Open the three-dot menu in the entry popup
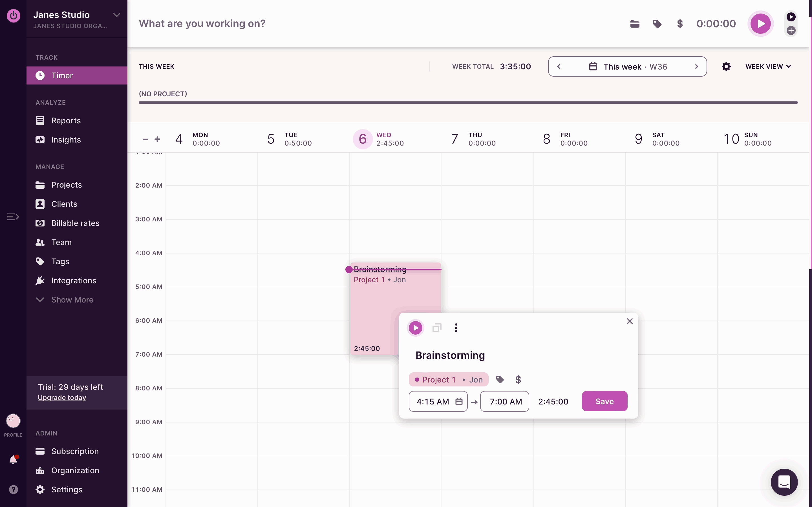 (x=456, y=328)
